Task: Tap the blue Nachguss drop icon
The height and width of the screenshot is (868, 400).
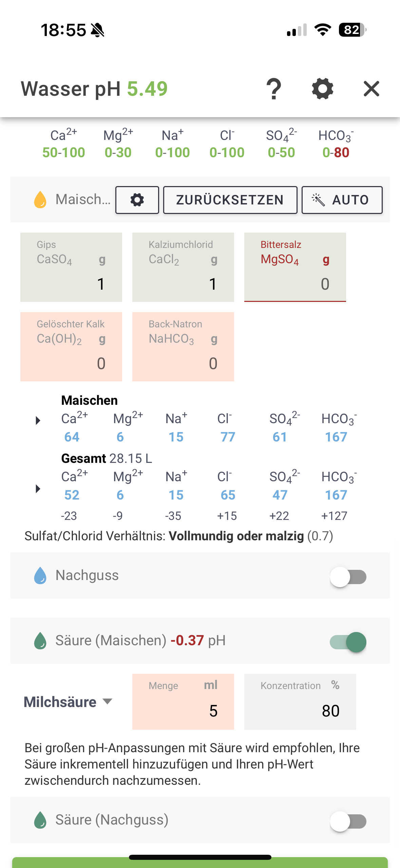Action: click(x=40, y=576)
